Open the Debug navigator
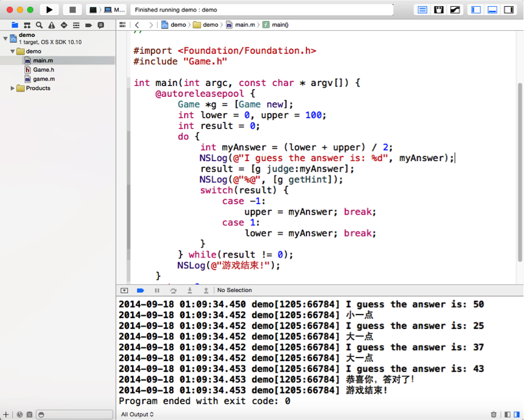This screenshot has height=420, width=524. [x=76, y=25]
